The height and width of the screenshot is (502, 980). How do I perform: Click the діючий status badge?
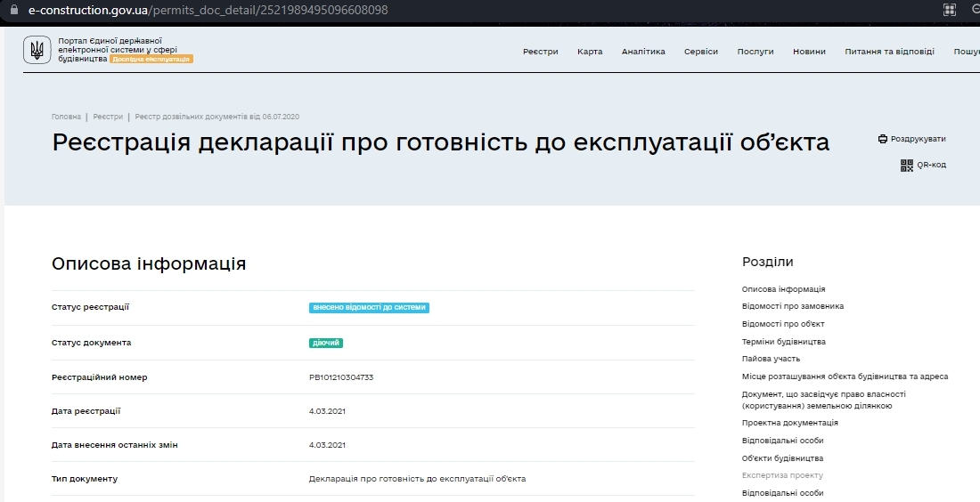pos(325,343)
